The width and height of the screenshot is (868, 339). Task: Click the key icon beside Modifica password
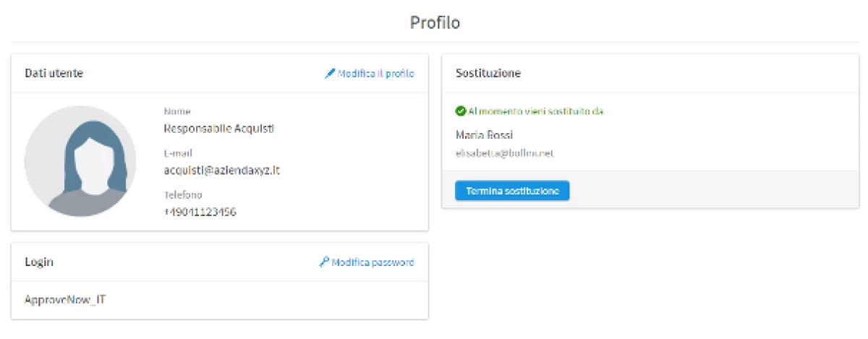click(x=324, y=262)
